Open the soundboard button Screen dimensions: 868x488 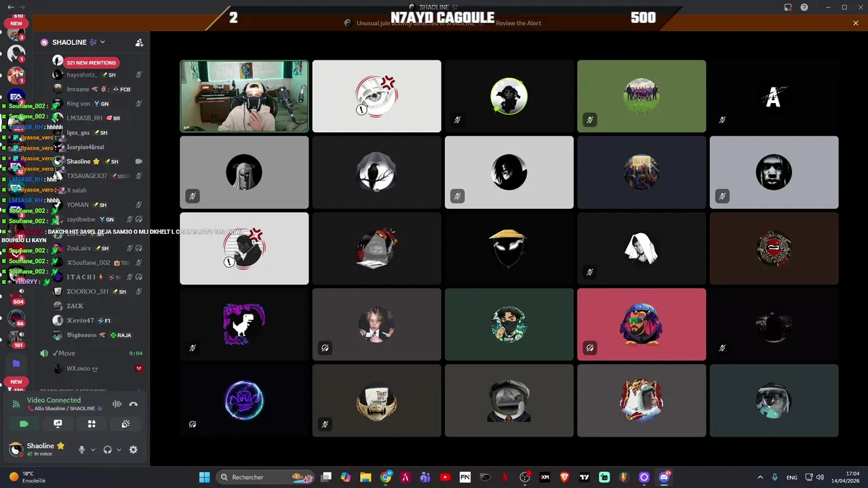coord(125,424)
